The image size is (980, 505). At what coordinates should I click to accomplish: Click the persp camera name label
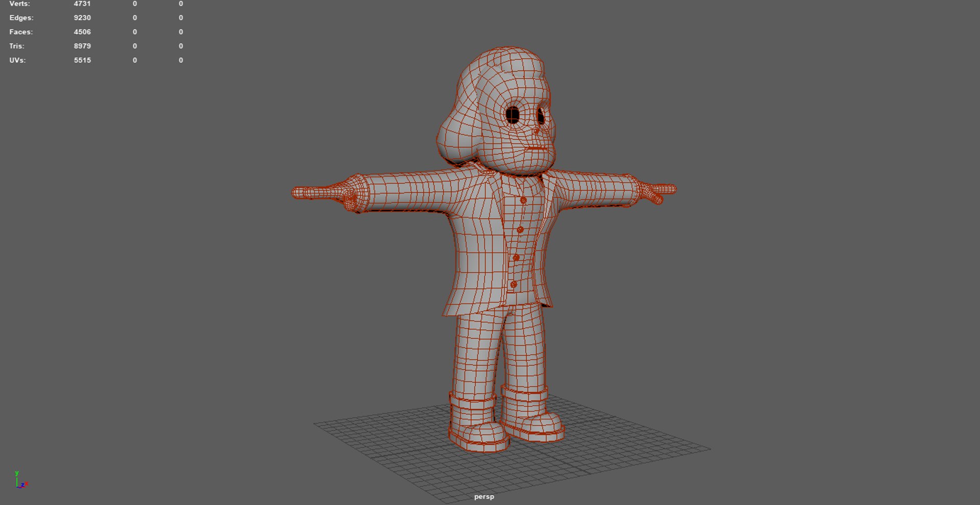pyautogui.click(x=484, y=497)
